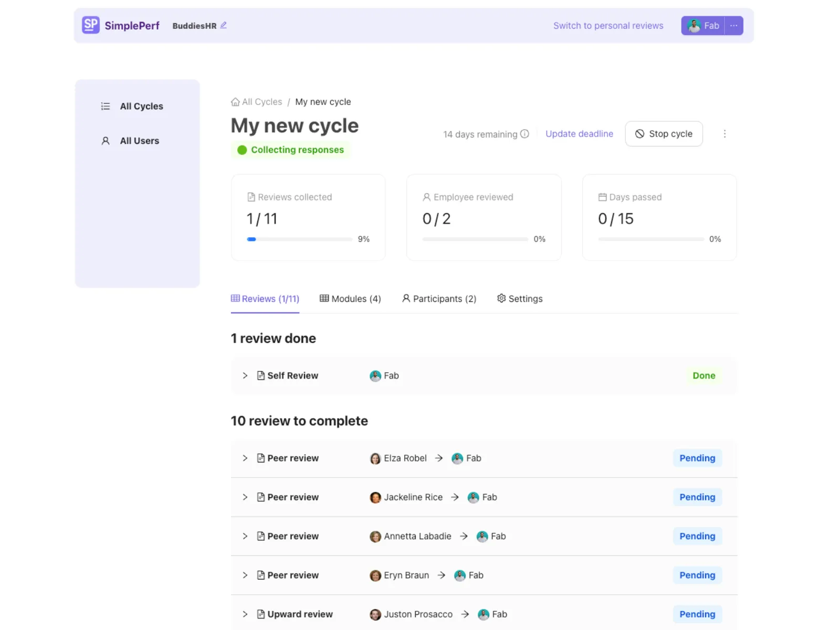Expand the Upward review by Juston Prosacco

click(245, 614)
